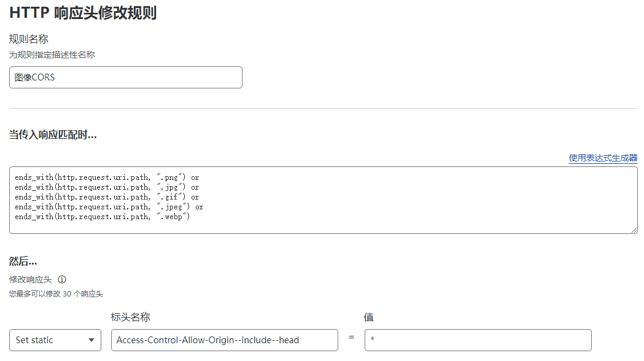
Task: Click the 值 field containing asterisk
Action: 478,340
